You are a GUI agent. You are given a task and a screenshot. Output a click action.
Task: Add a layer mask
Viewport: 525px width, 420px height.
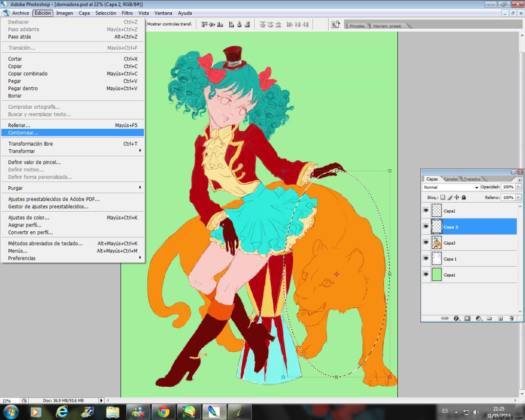point(468,318)
